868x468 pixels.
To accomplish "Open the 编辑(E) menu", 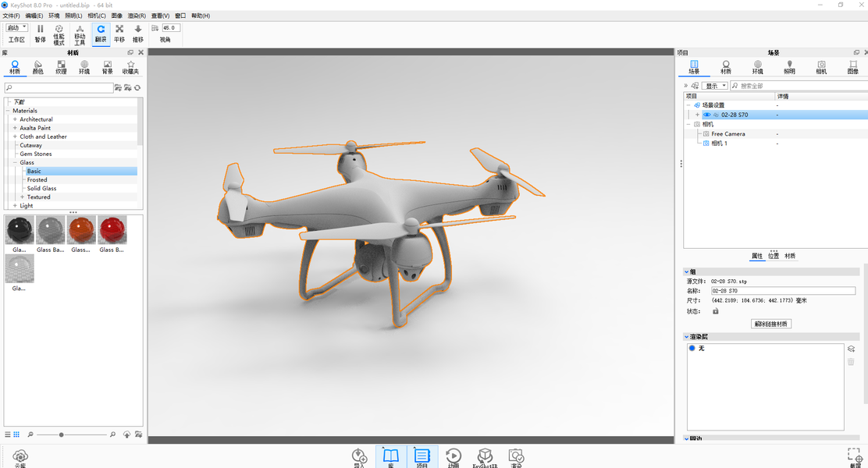I will pyautogui.click(x=34, y=16).
